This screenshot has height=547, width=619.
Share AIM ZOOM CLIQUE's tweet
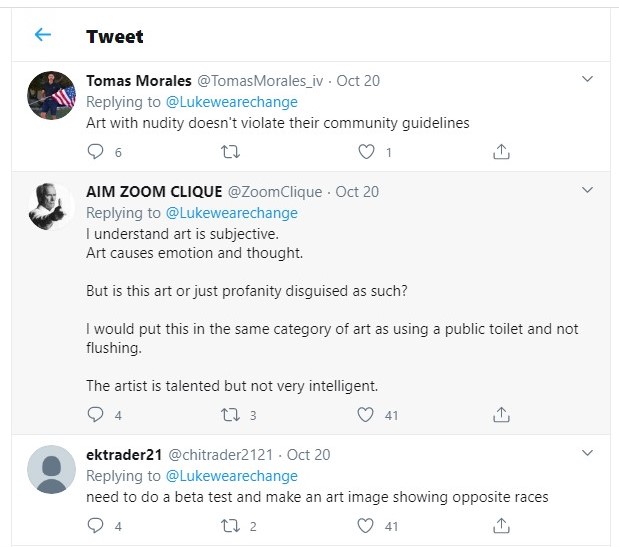coord(502,414)
